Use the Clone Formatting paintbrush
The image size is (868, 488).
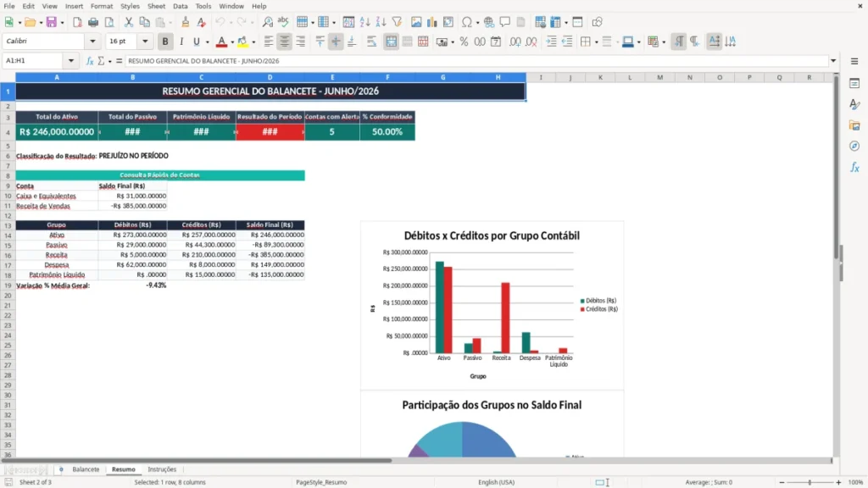point(186,22)
